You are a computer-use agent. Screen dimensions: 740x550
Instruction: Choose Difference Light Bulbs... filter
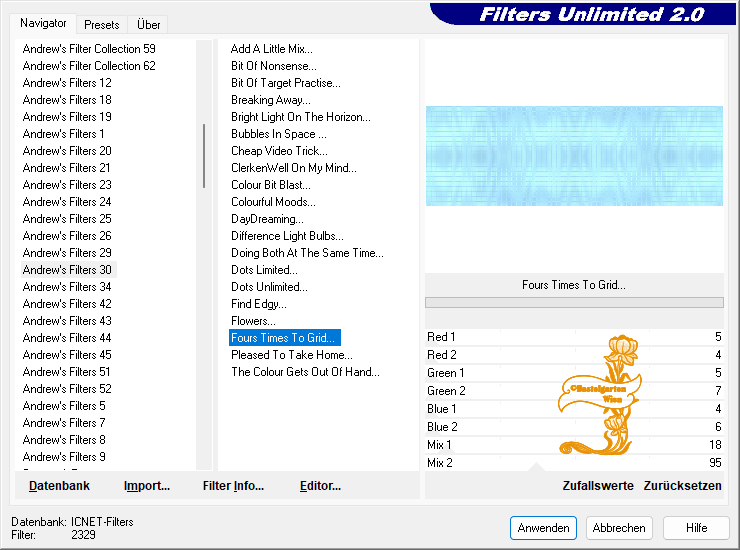coord(287,236)
